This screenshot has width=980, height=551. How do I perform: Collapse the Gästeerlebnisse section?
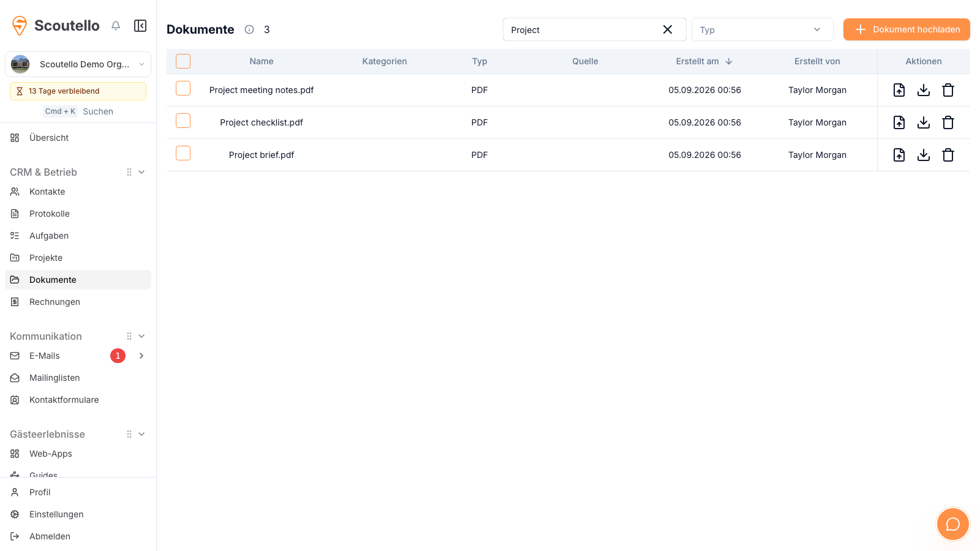[x=141, y=434]
